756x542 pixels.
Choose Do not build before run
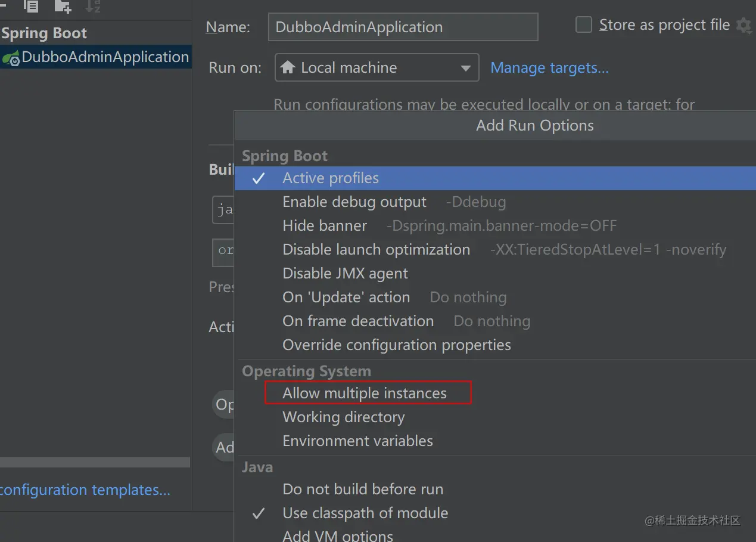(x=495, y=490)
